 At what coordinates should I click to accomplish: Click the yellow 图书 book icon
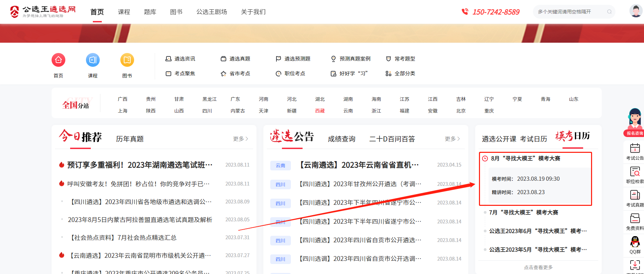pyautogui.click(x=127, y=60)
